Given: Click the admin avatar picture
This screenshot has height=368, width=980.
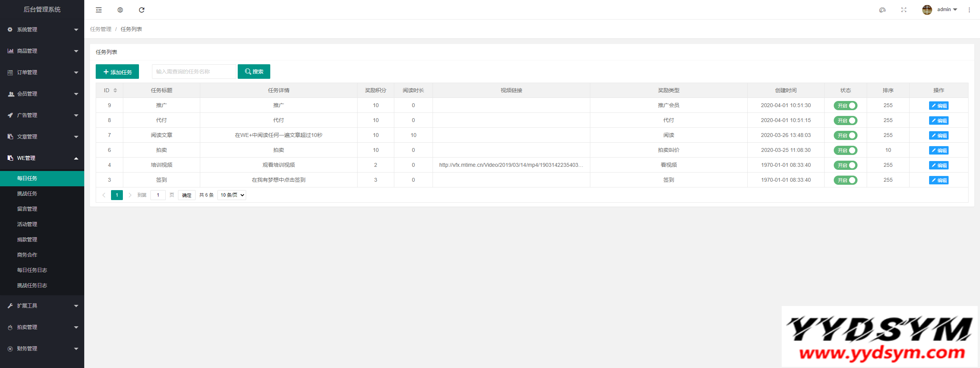Looking at the screenshot, I should [x=927, y=10].
